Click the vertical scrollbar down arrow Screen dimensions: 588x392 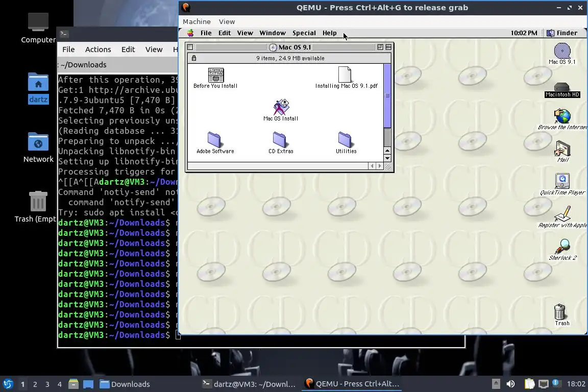(387, 158)
